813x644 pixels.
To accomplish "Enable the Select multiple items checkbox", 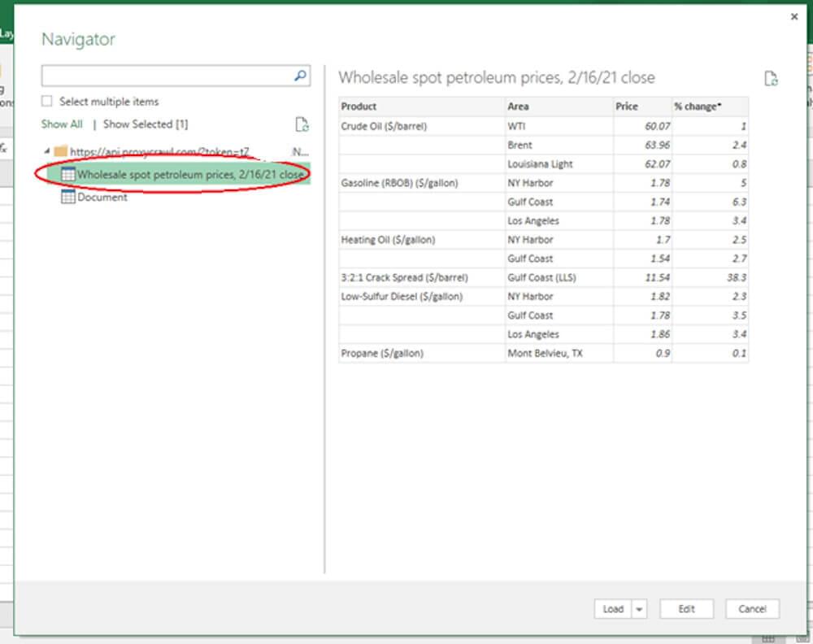I will click(47, 102).
